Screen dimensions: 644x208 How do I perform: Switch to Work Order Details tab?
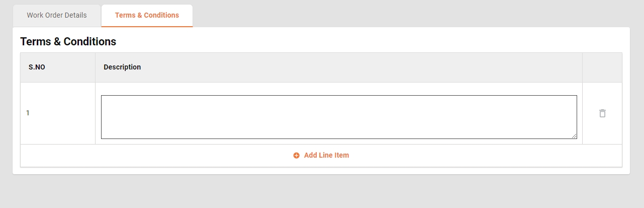[57, 15]
